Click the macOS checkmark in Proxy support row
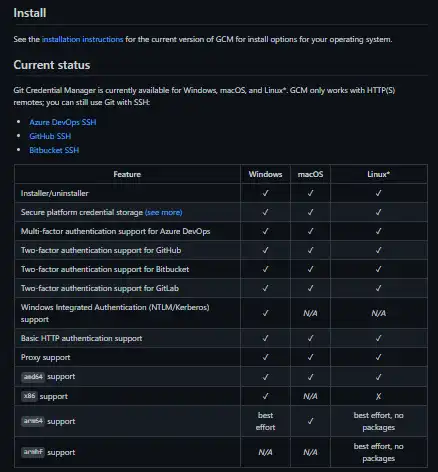 click(x=310, y=357)
